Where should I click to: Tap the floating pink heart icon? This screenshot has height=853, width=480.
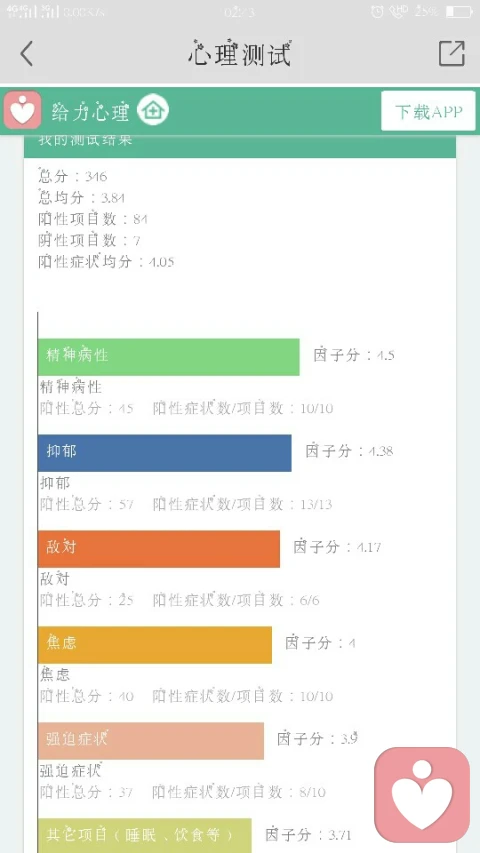[x=422, y=794]
